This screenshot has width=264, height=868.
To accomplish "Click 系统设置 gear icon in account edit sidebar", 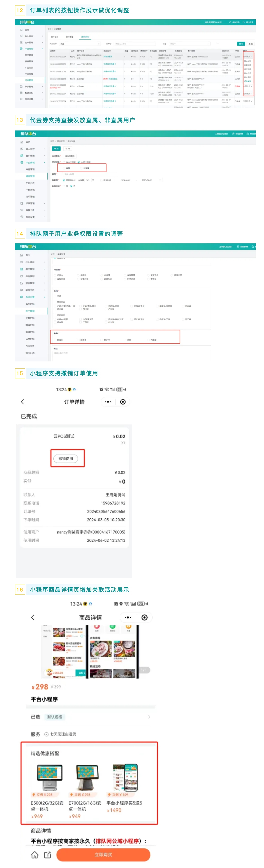I will pos(22,297).
